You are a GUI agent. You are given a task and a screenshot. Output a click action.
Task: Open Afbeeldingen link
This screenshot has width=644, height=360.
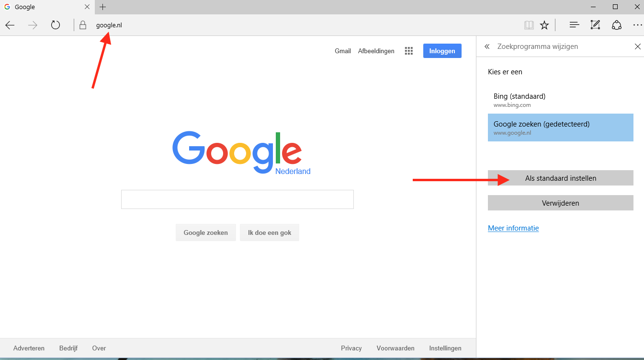tap(376, 51)
